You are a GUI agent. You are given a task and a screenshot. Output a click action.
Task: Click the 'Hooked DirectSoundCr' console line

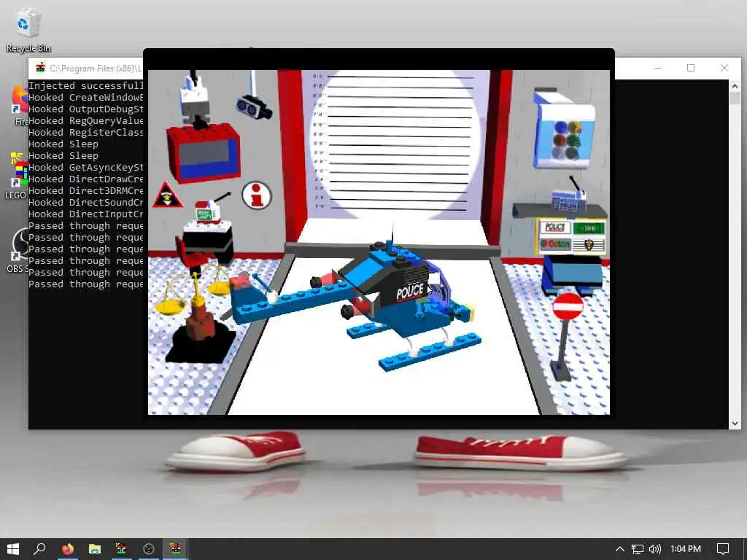click(x=86, y=203)
